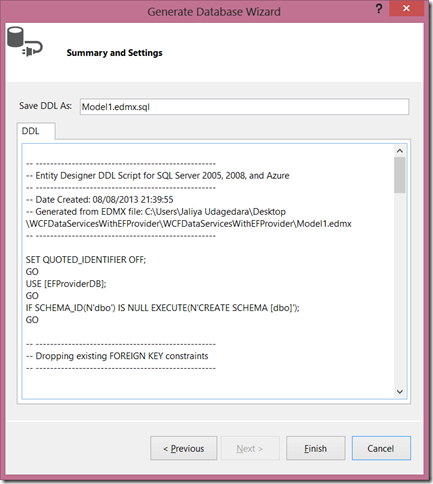Click the WCFDataServicesWithEFProvider path line

[189, 224]
